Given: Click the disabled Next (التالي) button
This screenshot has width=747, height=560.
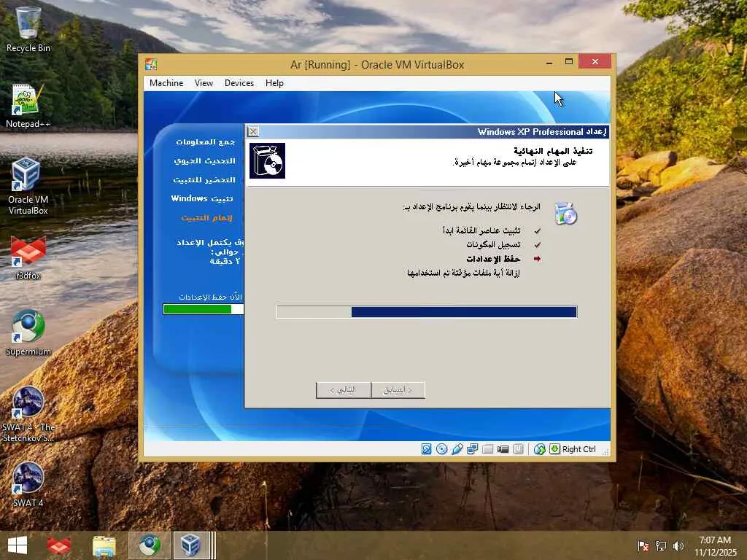Looking at the screenshot, I should [x=343, y=390].
